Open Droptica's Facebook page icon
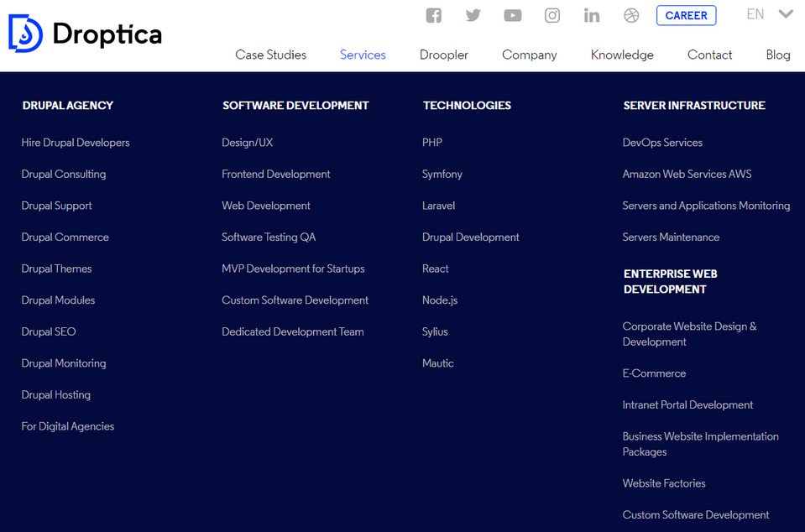 coord(434,15)
